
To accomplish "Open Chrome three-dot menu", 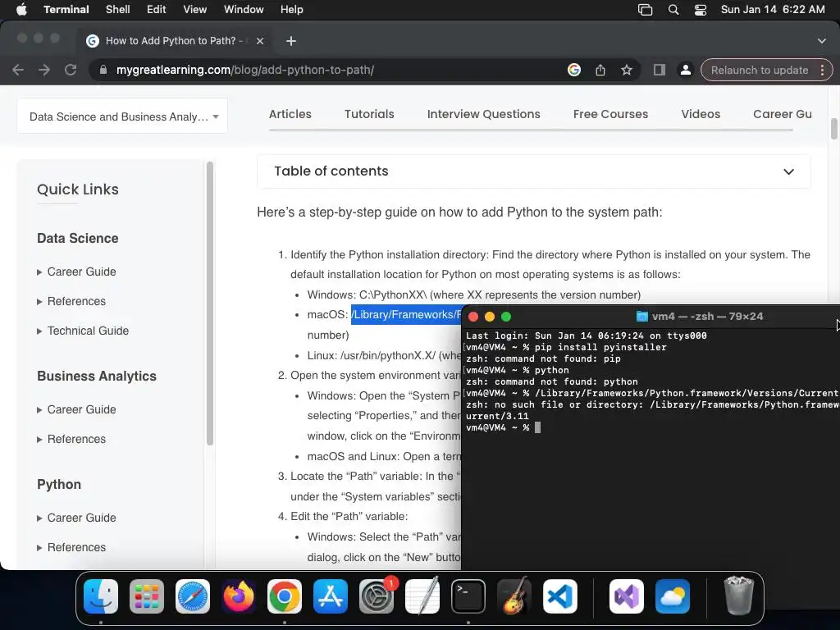I will (822, 71).
